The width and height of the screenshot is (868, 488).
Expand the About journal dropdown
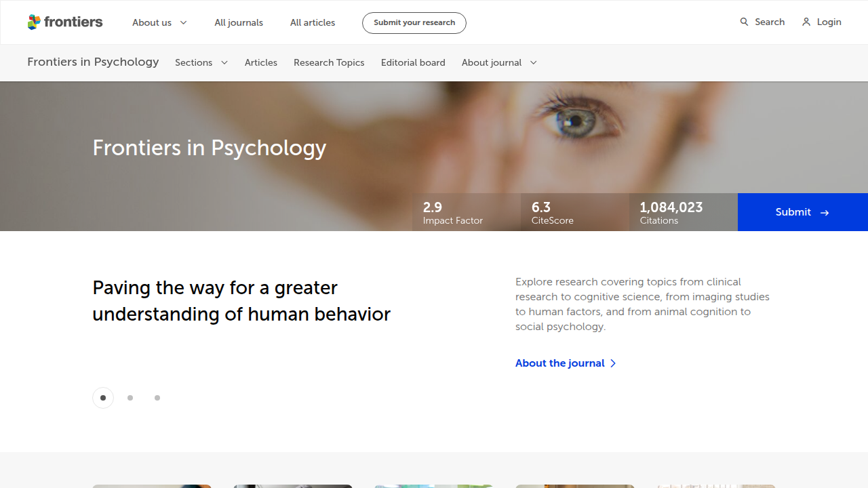(x=500, y=62)
